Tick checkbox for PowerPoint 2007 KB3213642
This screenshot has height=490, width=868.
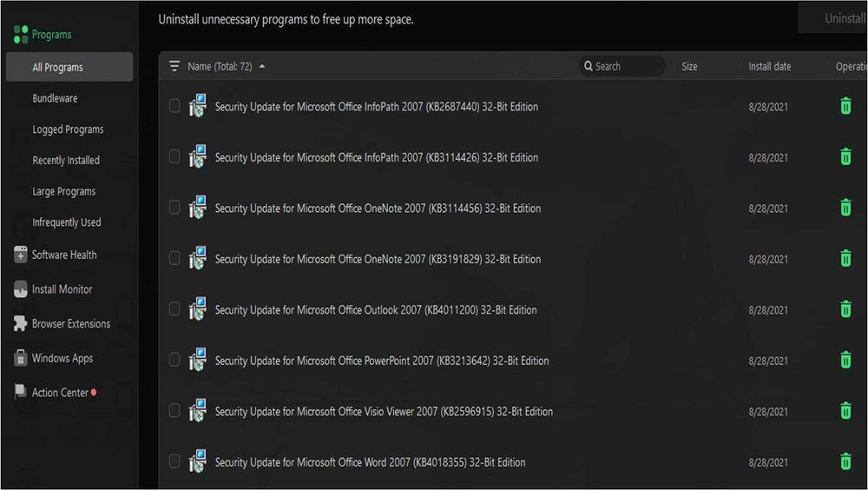click(x=174, y=361)
